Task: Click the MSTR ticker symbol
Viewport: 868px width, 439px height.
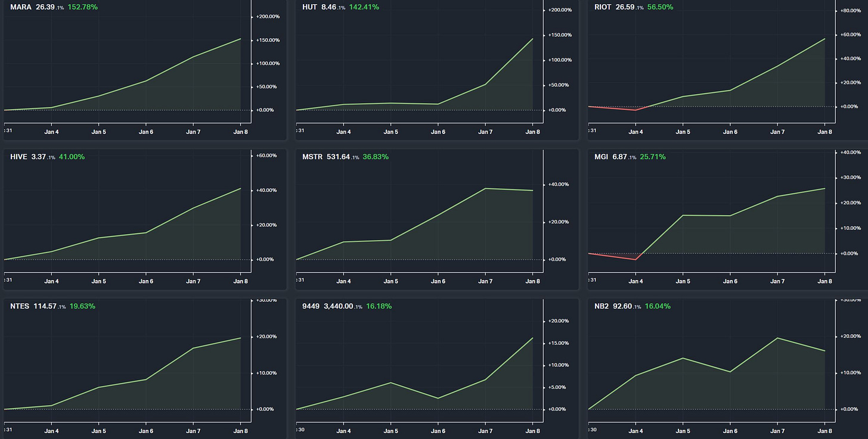Action: coord(312,157)
